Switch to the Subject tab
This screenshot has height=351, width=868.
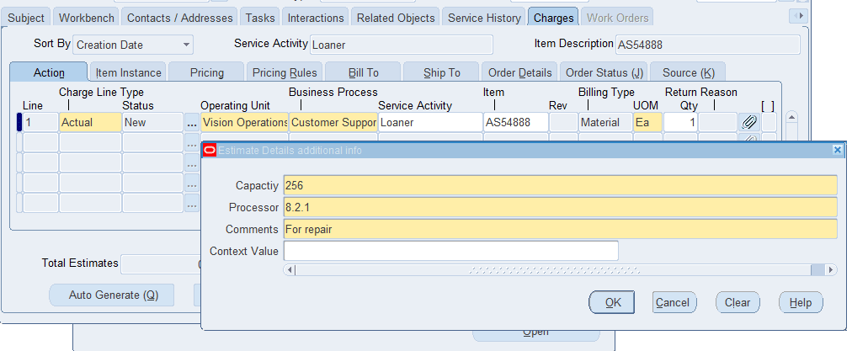click(26, 18)
